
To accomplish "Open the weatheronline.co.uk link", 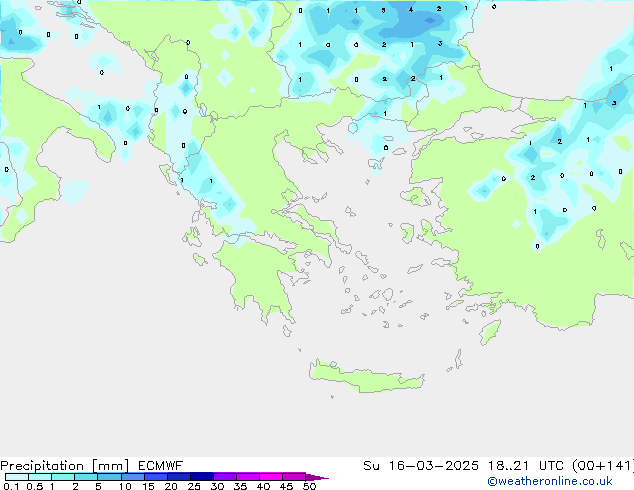I will 549,481.
